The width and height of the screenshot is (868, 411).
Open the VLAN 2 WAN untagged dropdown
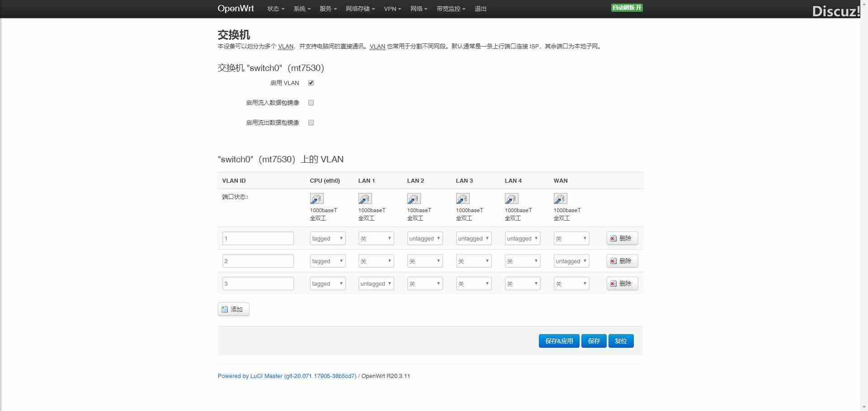571,261
